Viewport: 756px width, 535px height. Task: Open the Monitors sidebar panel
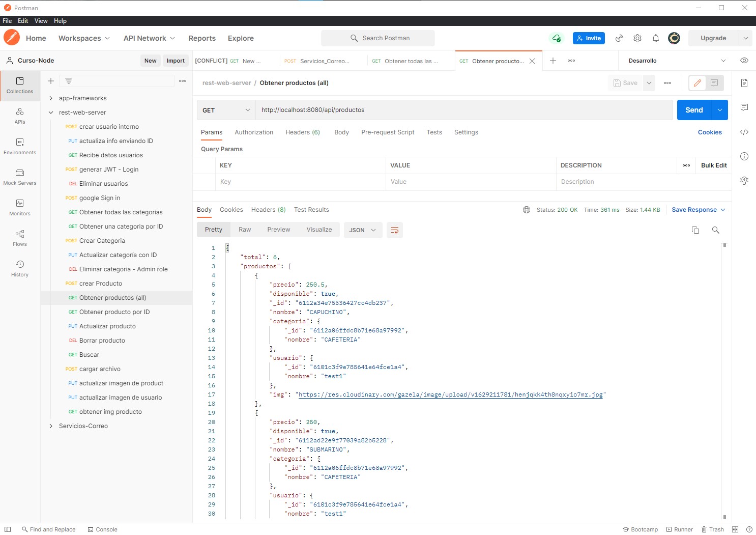click(x=20, y=207)
